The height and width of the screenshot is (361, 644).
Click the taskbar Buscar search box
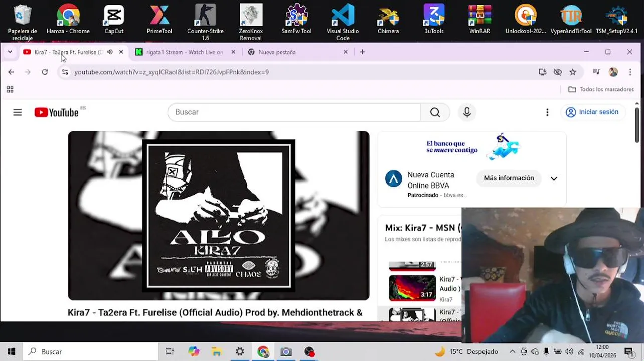[x=90, y=352]
